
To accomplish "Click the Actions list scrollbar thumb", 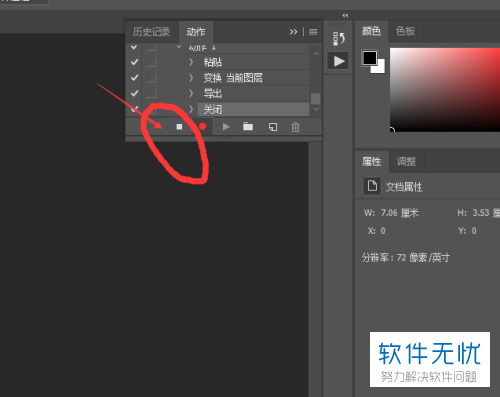I will [315, 98].
